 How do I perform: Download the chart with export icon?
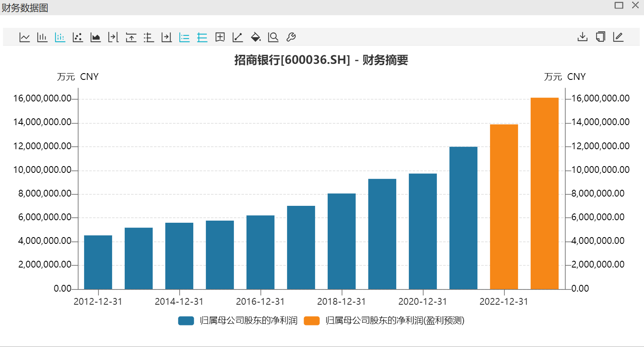click(583, 37)
